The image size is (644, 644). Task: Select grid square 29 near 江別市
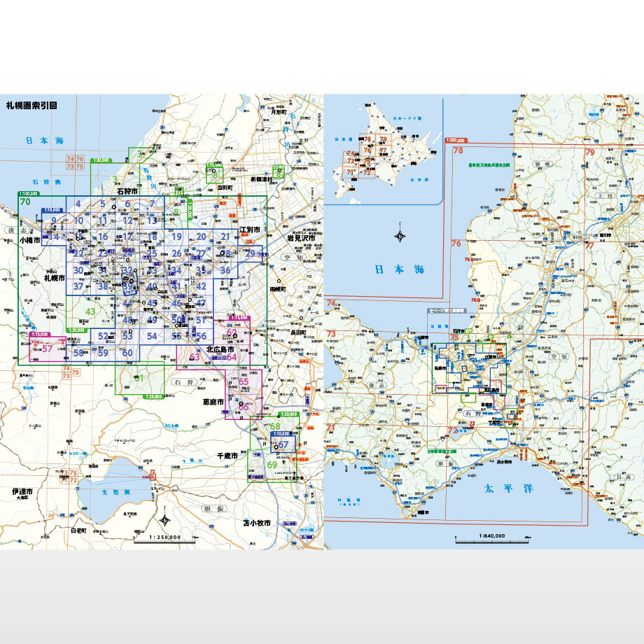point(250,253)
